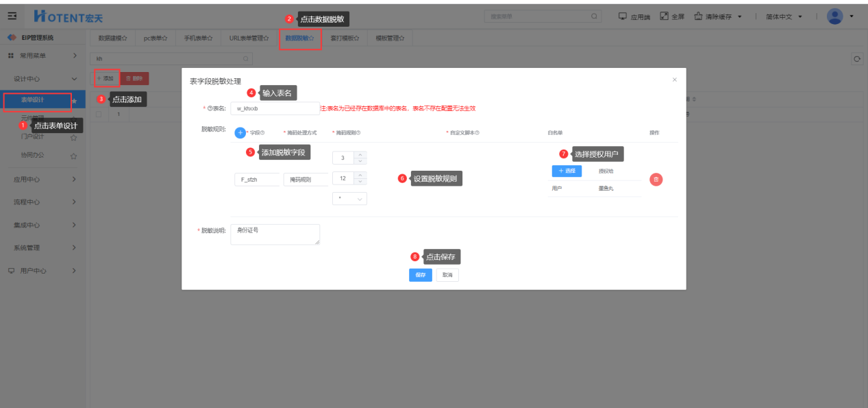This screenshot has height=408, width=868.
Task: Expand 应用中心 in the sidebar
Action: click(x=43, y=179)
